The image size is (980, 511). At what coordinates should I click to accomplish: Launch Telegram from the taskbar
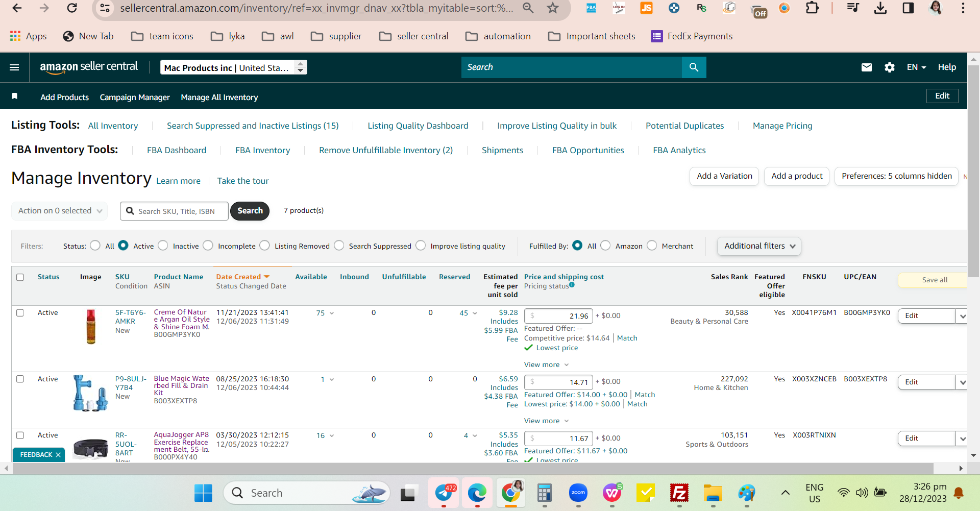(444, 493)
